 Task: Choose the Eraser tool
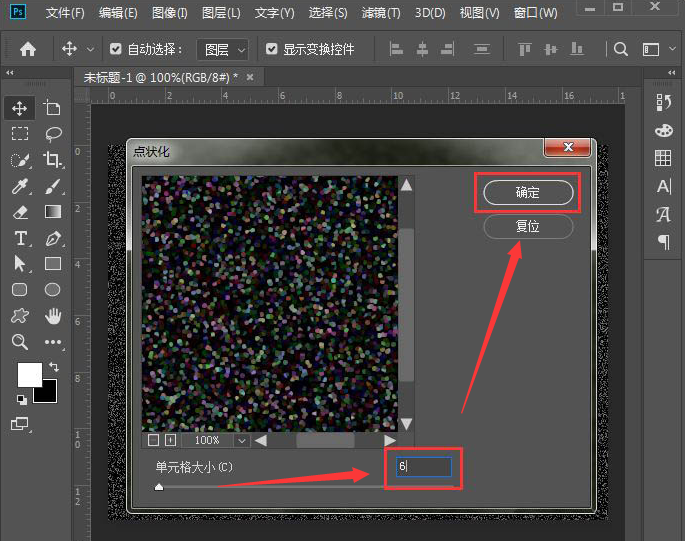coord(20,212)
